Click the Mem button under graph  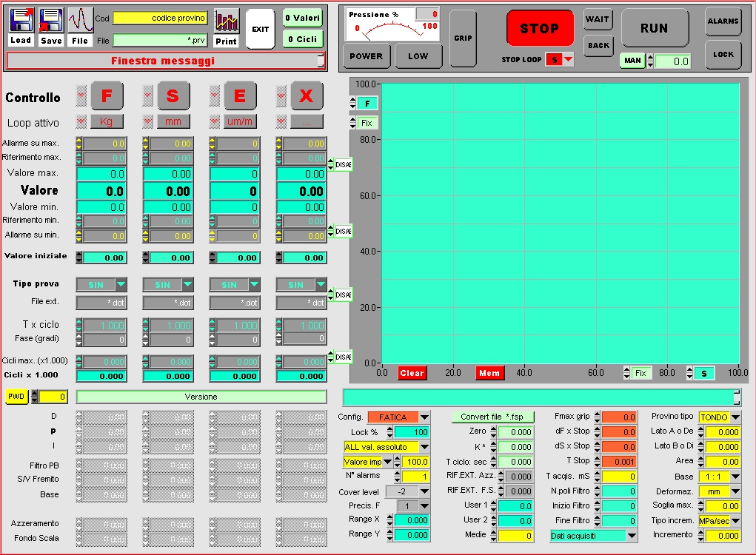point(489,373)
